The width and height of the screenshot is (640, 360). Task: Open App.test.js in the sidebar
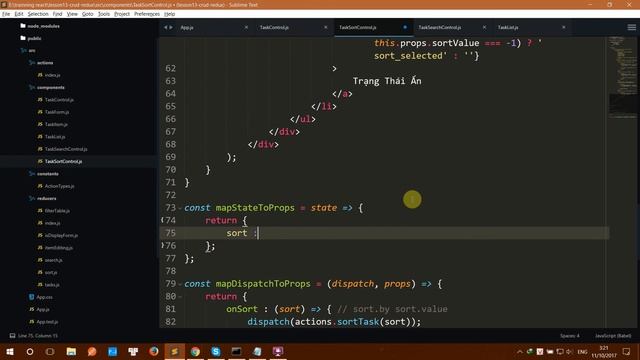47,322
